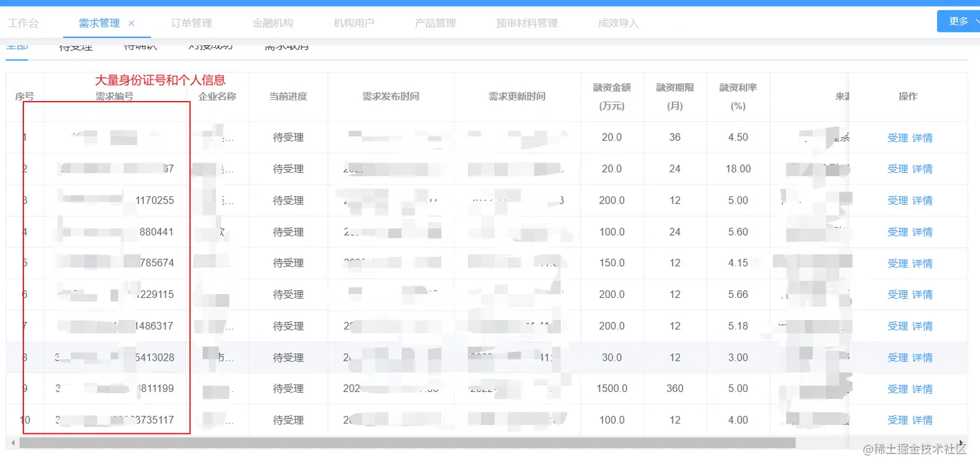Select the 操作 column header
Viewport: 980px width, 469px height.
(x=908, y=97)
